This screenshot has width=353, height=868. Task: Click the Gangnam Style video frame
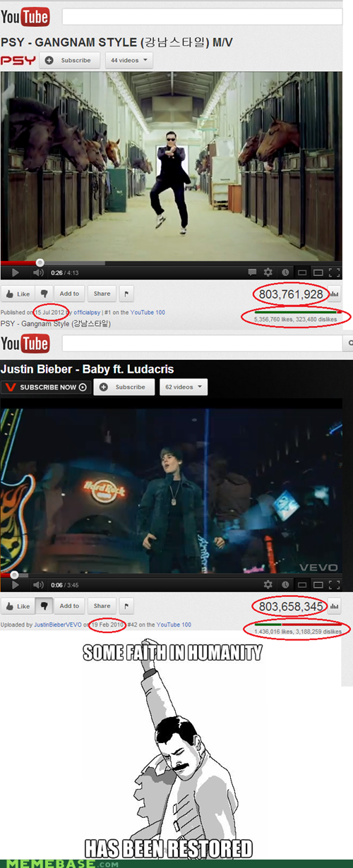point(171,166)
